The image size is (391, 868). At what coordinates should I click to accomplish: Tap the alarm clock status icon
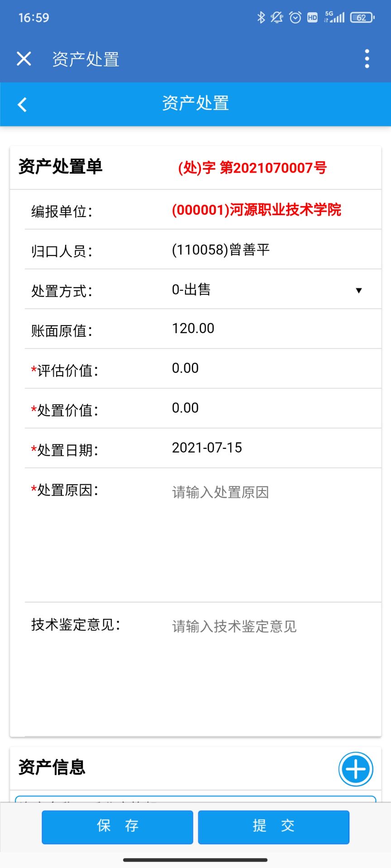295,18
